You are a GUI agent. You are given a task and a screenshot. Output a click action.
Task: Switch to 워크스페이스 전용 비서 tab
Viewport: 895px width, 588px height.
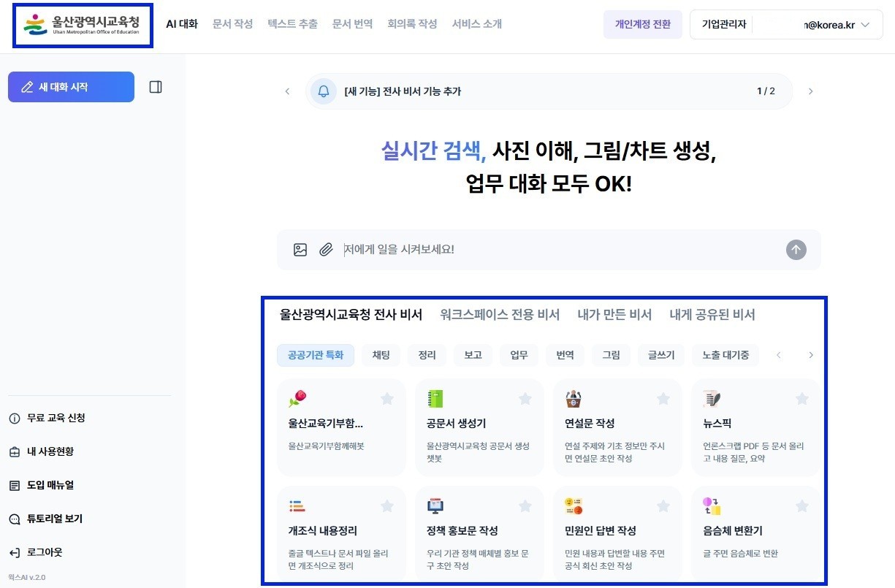click(x=500, y=315)
